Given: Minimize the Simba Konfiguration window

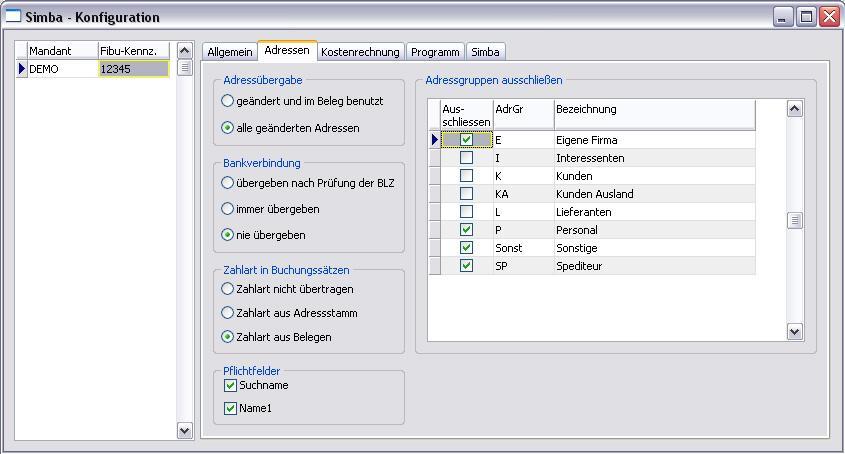Looking at the screenshot, I should point(785,17).
